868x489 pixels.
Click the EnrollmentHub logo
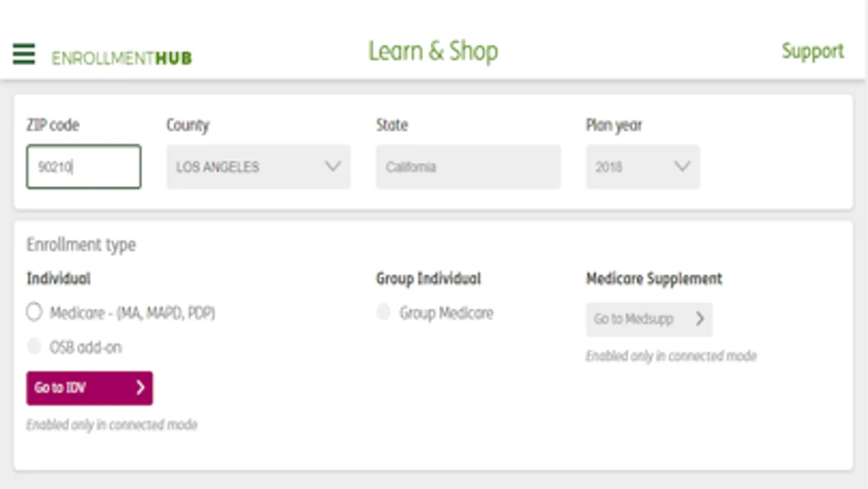click(x=122, y=58)
